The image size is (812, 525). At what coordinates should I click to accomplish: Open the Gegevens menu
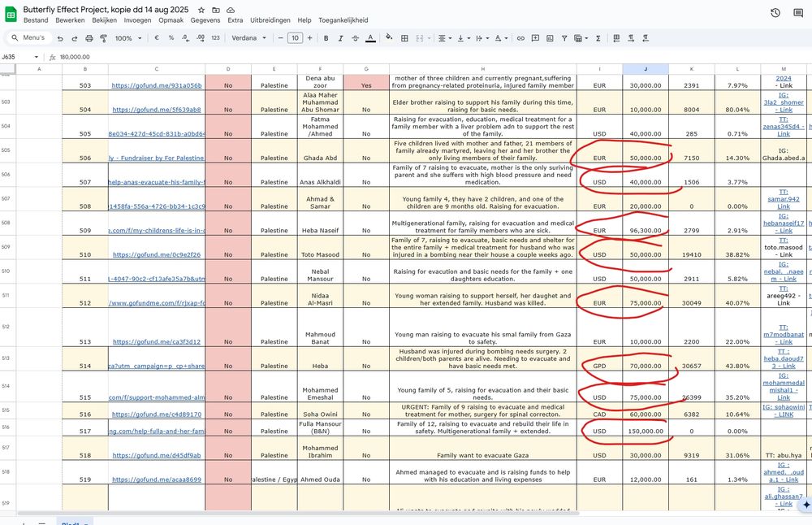205,20
